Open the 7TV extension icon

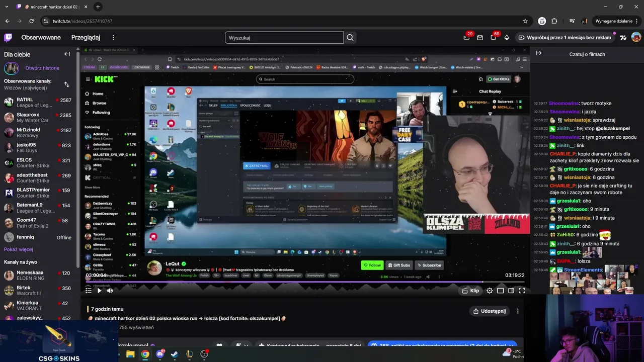623,37
